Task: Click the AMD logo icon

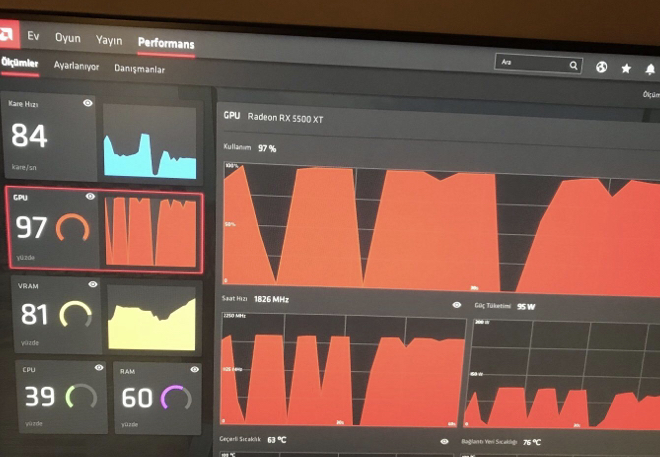Action: coord(9,35)
